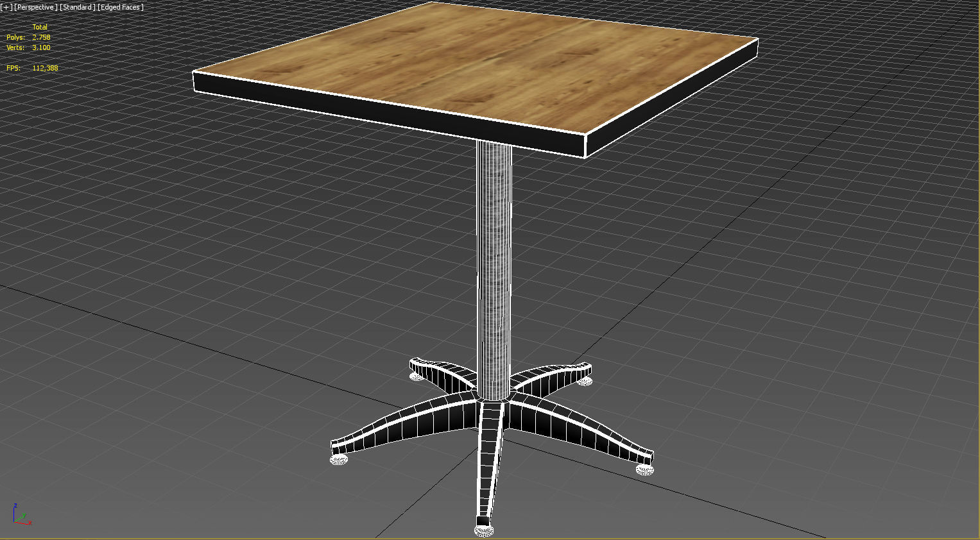Click the Verts count value 3.100
The width and height of the screenshot is (980, 540).
tap(41, 47)
